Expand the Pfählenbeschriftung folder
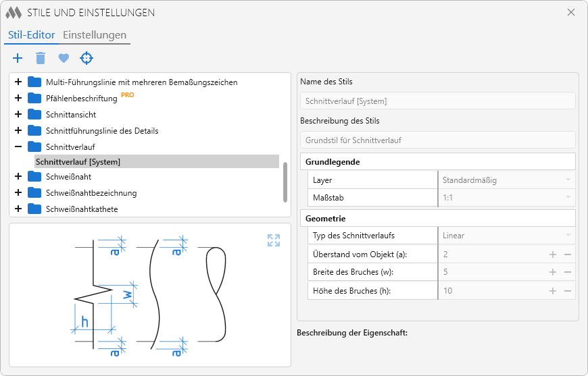 pyautogui.click(x=18, y=99)
